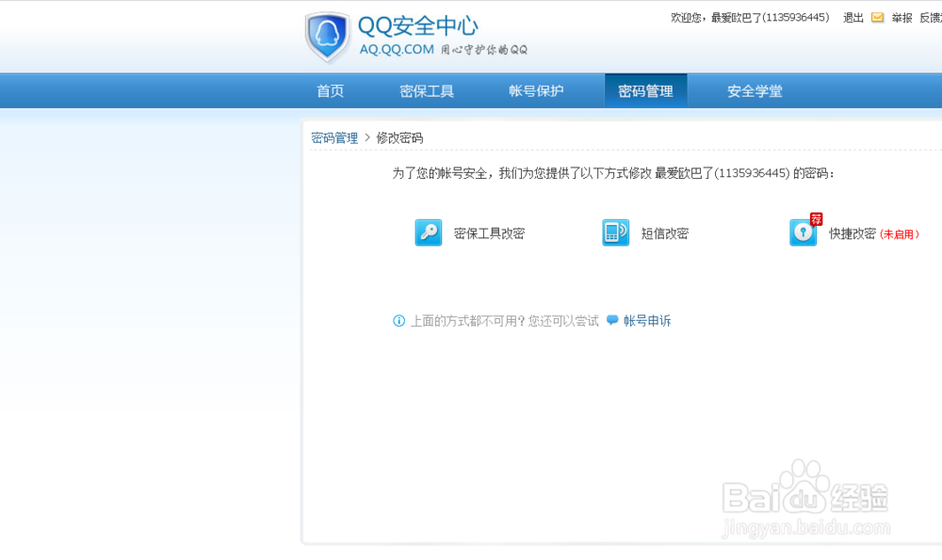Click the chat bubble icon beside 帐号申诉

(x=612, y=320)
